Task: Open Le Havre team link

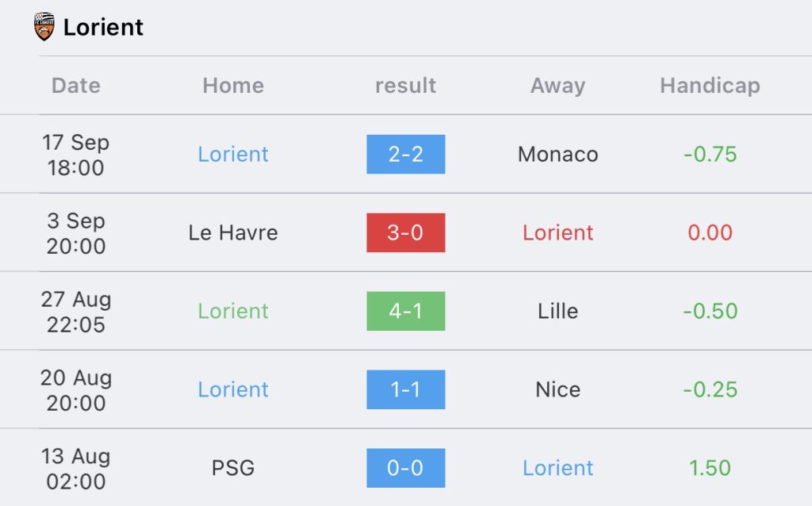Action: click(233, 232)
